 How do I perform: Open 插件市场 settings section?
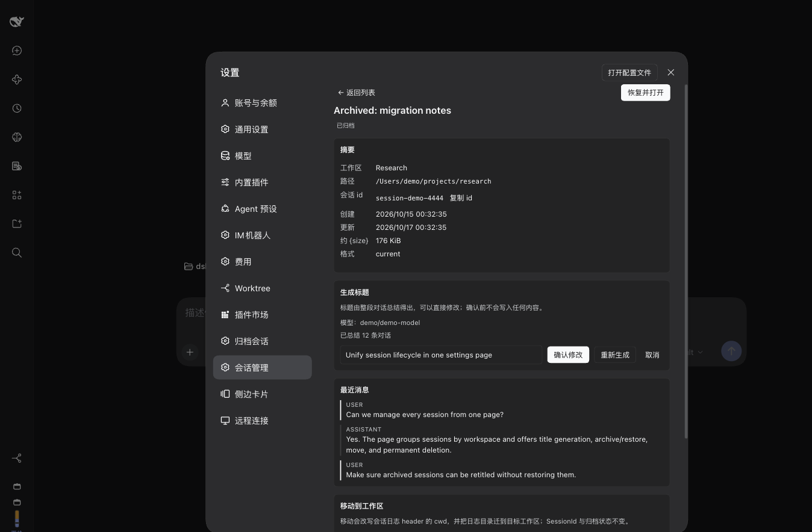[x=262, y=315]
